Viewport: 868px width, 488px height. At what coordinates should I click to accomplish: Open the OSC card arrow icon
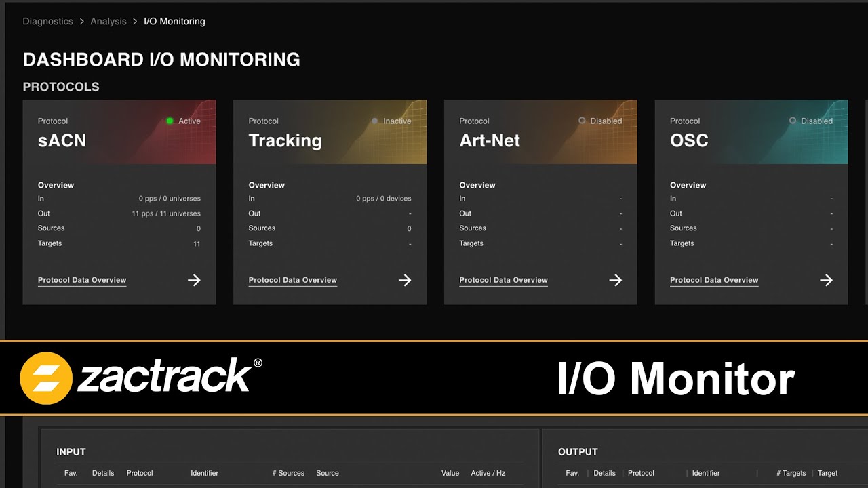click(x=826, y=280)
